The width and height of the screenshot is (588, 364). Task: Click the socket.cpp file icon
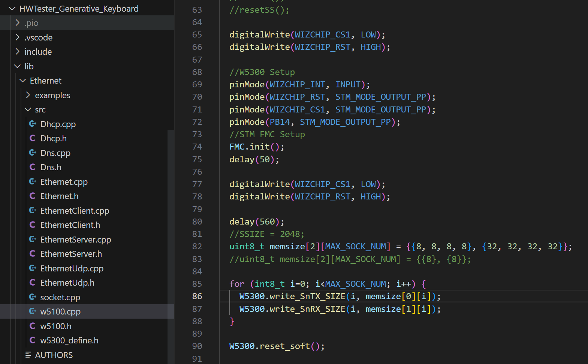pos(33,297)
